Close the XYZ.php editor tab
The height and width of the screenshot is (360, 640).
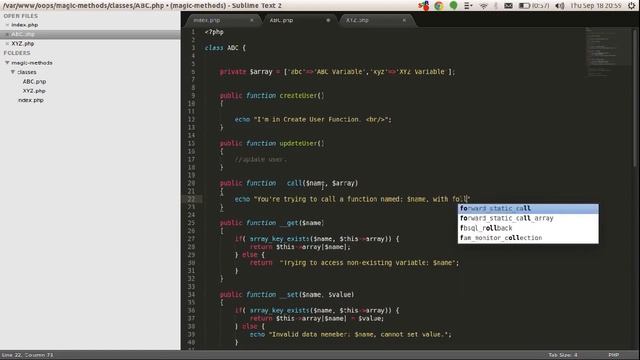pyautogui.click(x=404, y=20)
